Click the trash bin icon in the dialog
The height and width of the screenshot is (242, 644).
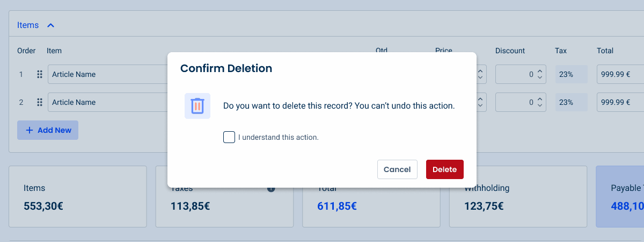click(197, 106)
